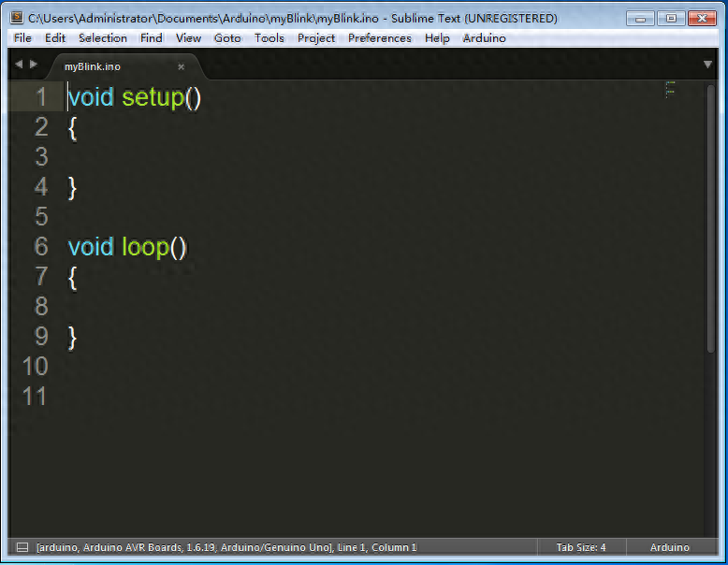Screen dimensions: 728x565
Task: Go to previous tab with left arrow
Action: pos(19,64)
